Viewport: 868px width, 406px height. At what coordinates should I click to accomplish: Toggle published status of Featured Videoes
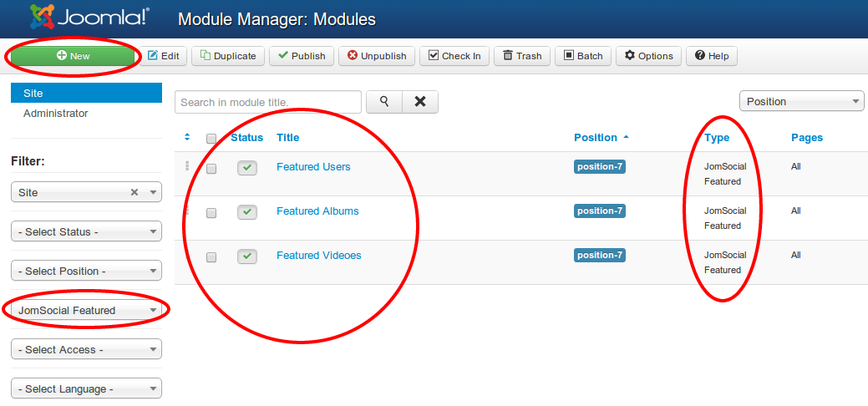tap(247, 256)
